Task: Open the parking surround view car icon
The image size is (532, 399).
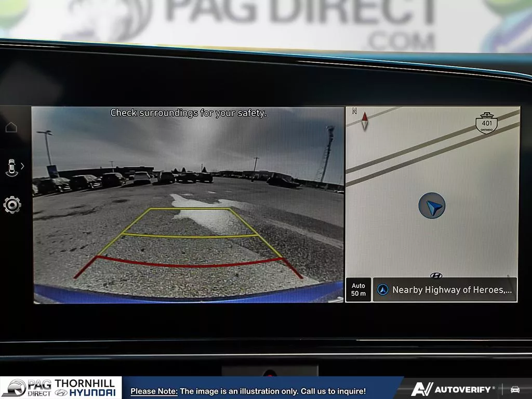Action: tap(11, 167)
